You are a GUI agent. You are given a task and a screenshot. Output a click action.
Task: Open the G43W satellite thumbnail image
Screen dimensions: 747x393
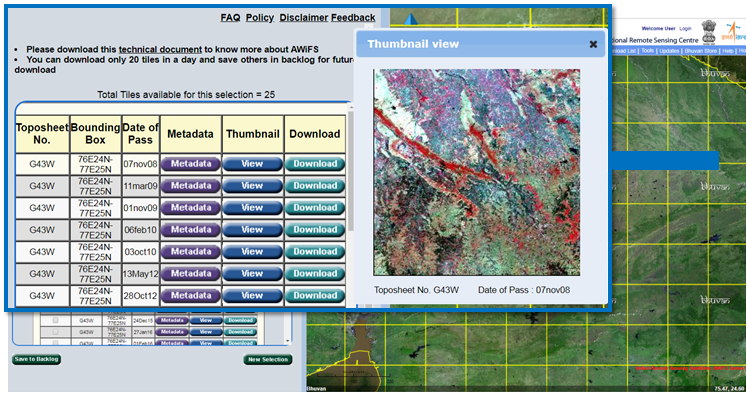click(476, 172)
